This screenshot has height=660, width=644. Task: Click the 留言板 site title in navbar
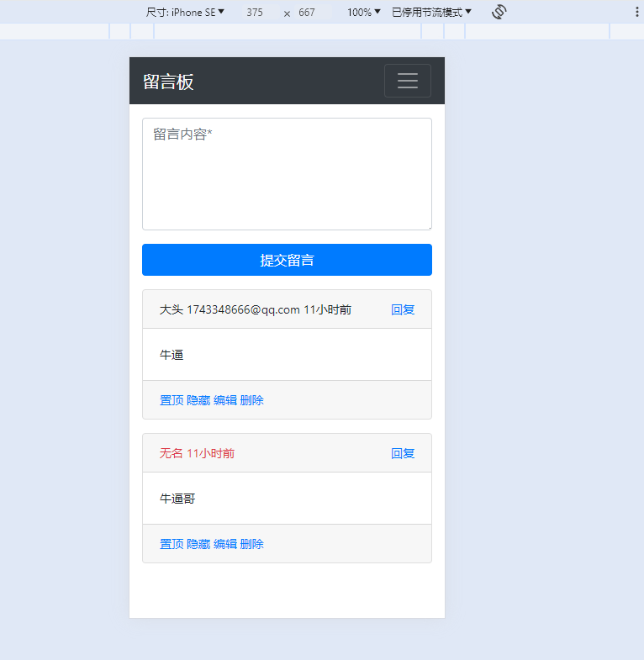tap(168, 82)
